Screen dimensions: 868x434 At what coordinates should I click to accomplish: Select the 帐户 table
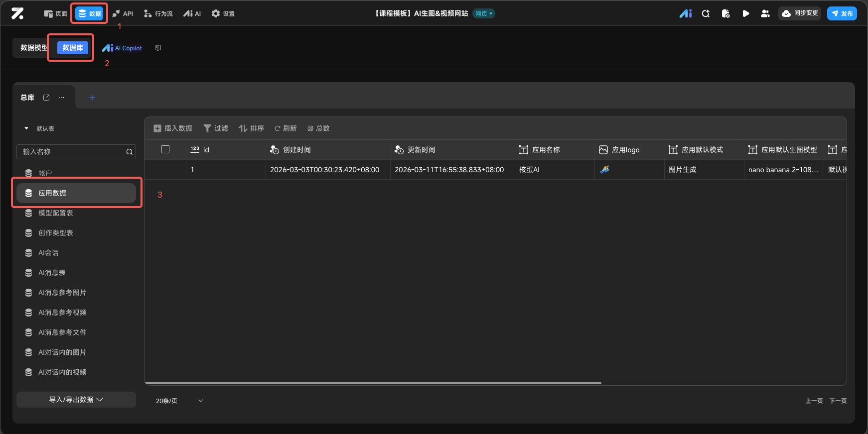point(76,173)
